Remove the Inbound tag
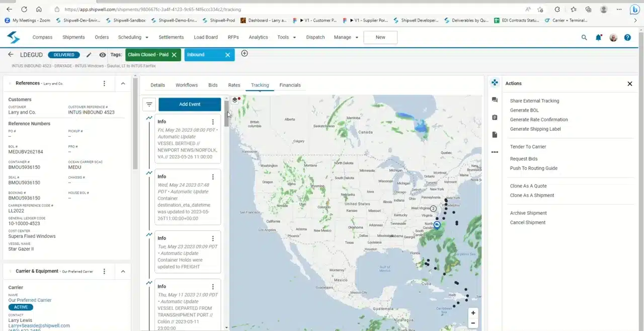The image size is (644, 331). pos(227,54)
